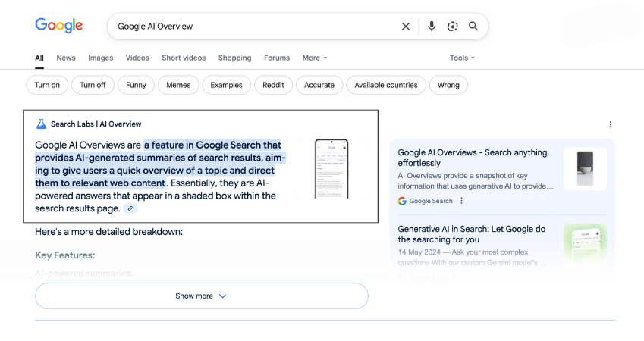Pick the Reddit filter chip
Screen dimensions: 644x341
(273, 85)
